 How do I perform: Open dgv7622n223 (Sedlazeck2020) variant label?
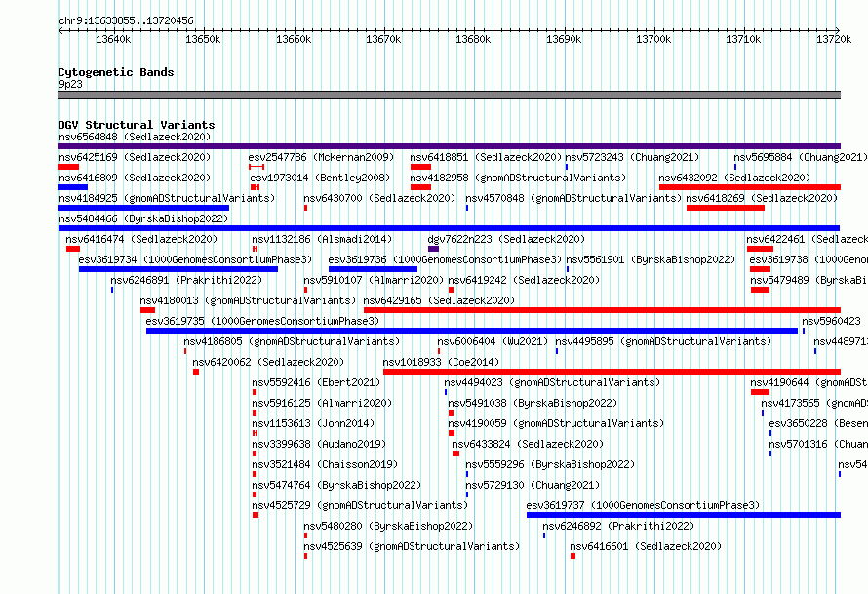click(506, 239)
